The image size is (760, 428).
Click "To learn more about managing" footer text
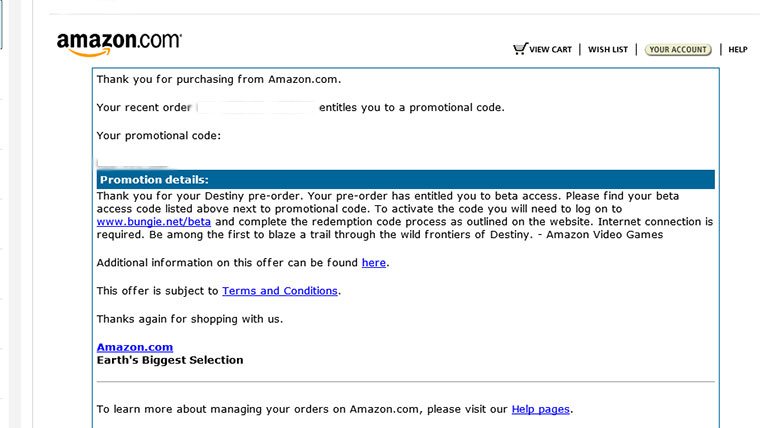click(300, 409)
